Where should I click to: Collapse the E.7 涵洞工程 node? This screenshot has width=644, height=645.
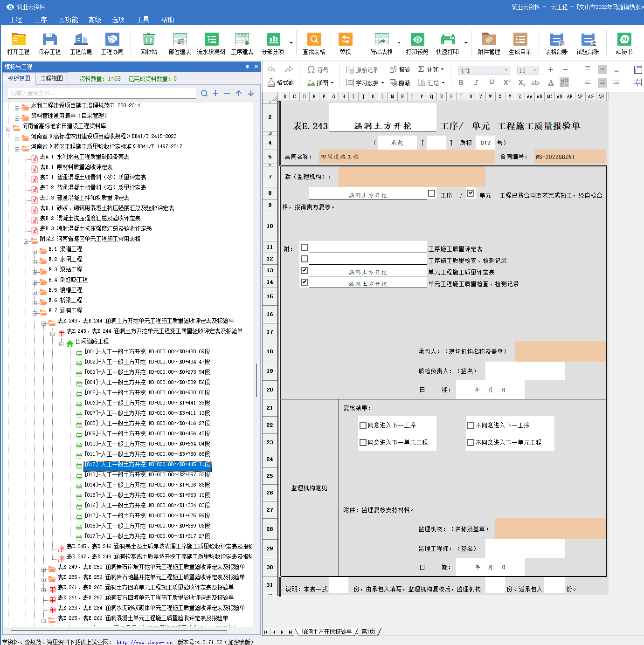[35, 313]
